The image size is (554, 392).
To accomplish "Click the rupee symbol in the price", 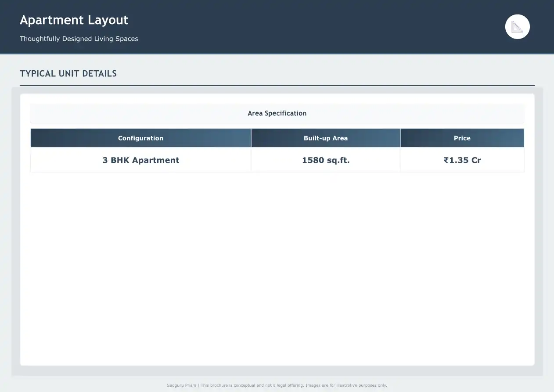I will coord(446,160).
